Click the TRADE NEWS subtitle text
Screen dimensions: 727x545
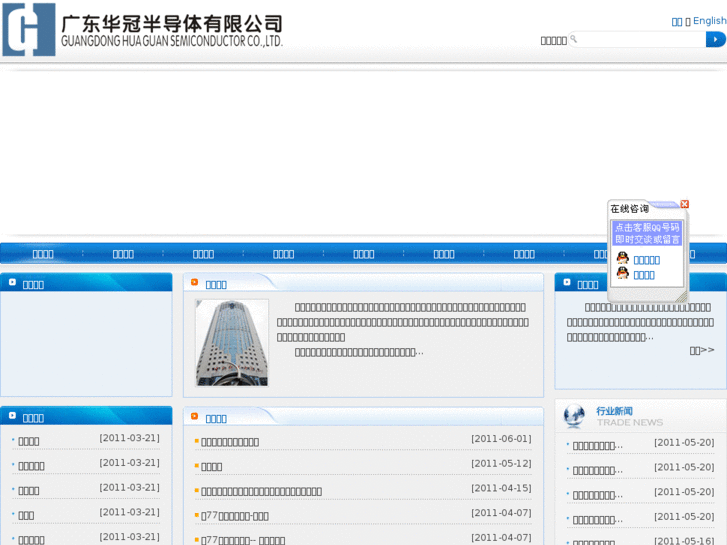point(630,423)
